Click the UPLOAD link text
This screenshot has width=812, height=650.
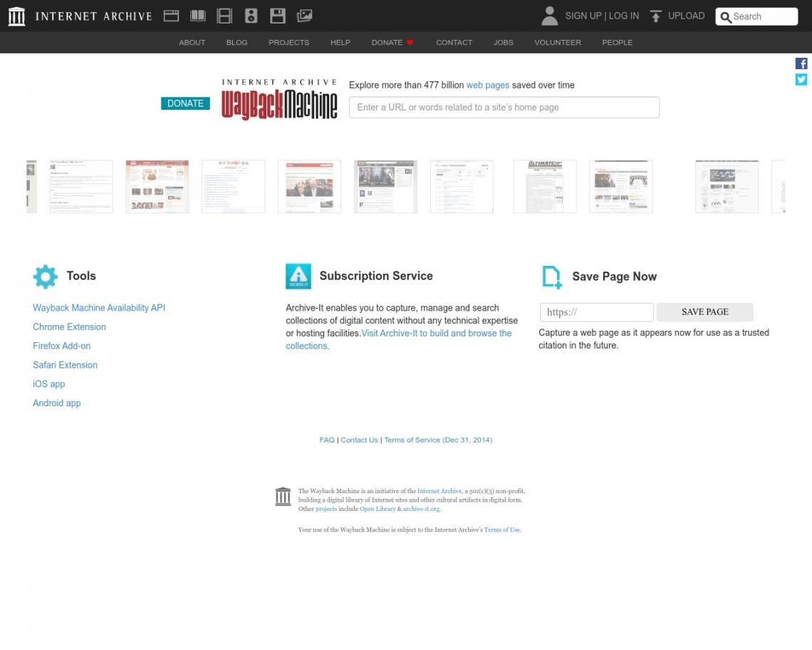coord(686,16)
